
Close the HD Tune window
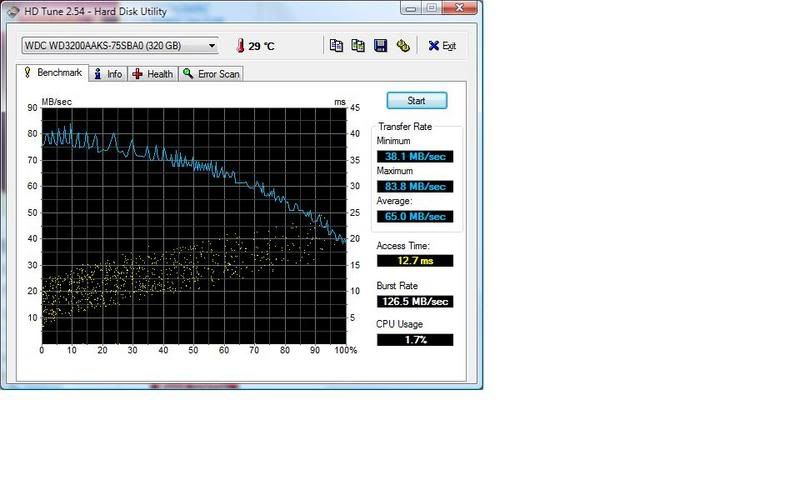pos(459,8)
